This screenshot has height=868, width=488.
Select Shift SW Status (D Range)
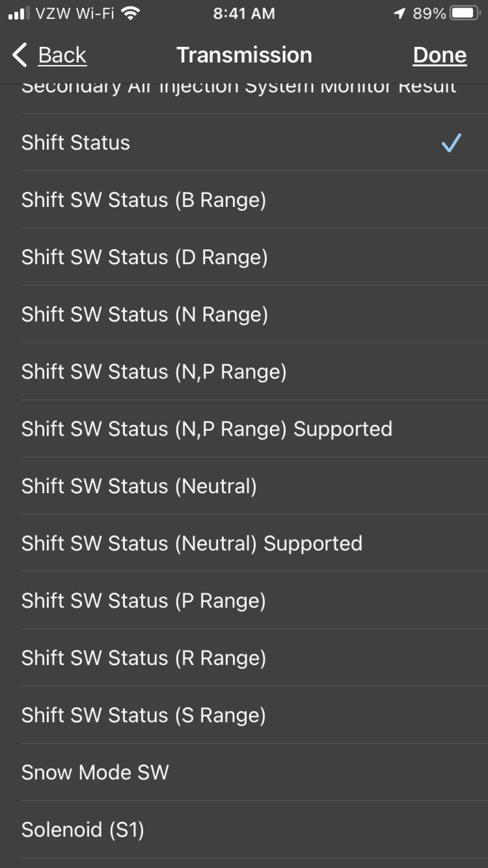(x=244, y=257)
